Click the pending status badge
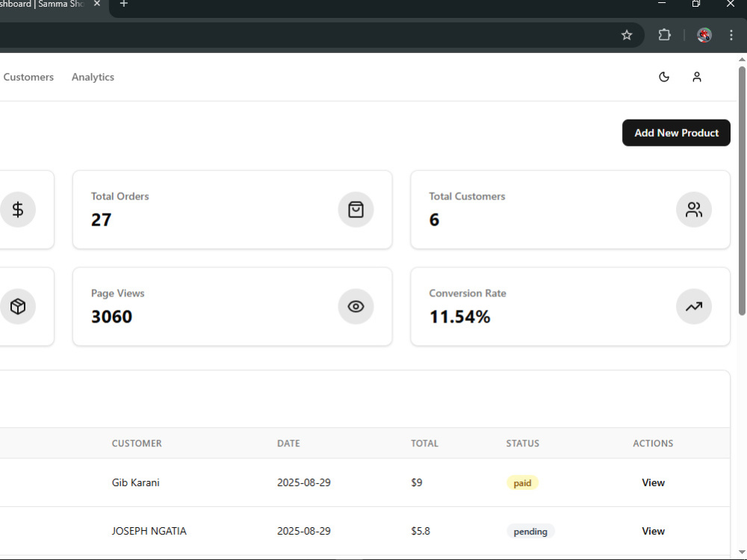This screenshot has width=747, height=560. click(530, 532)
